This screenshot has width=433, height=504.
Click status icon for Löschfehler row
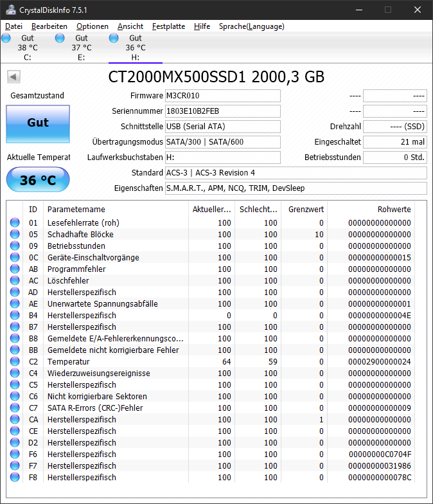click(15, 280)
